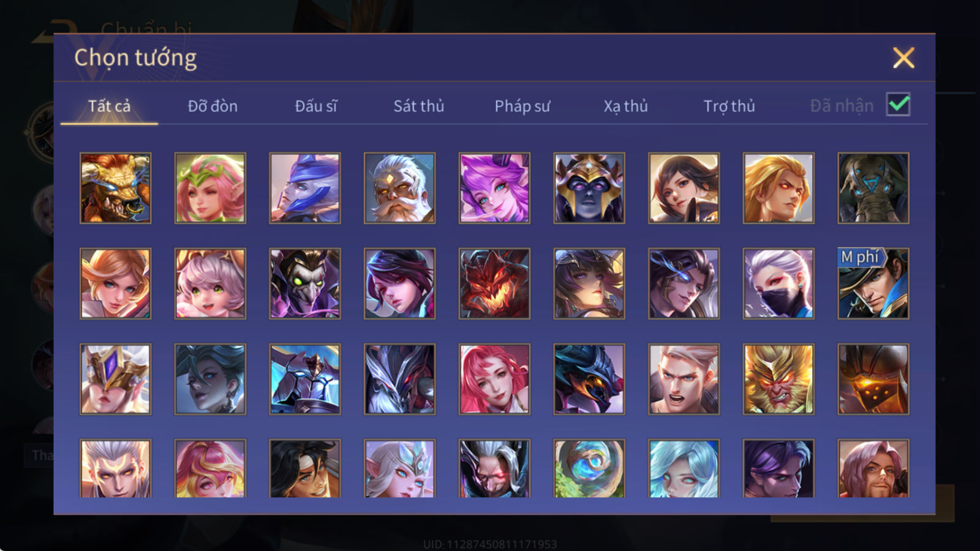Choose the purple-haired hero with horns
The image size is (980, 551).
point(494,188)
